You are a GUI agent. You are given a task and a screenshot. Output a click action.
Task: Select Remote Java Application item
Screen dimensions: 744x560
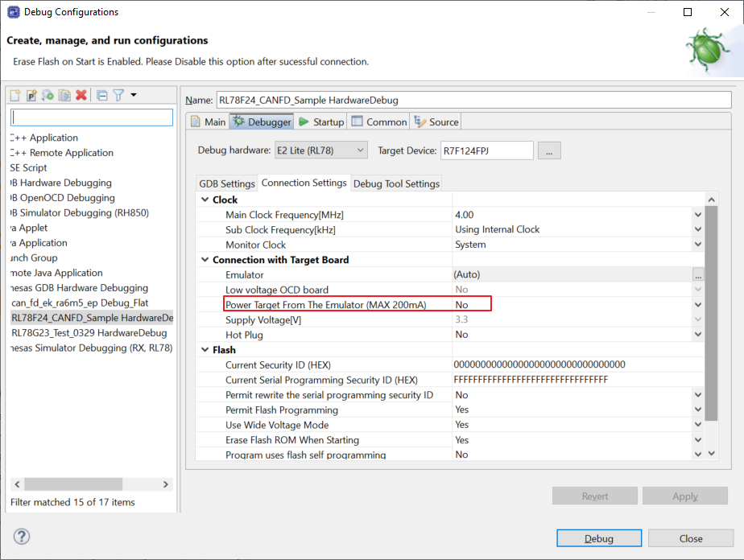[56, 273]
